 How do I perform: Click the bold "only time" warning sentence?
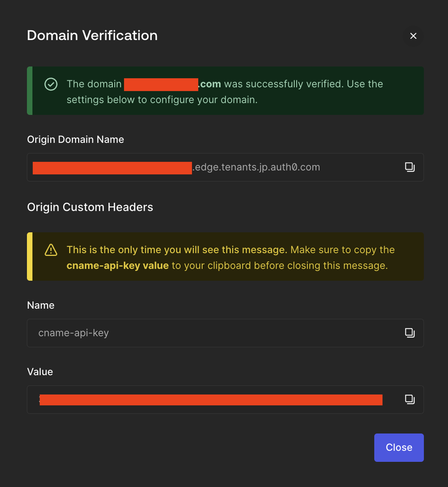click(177, 250)
